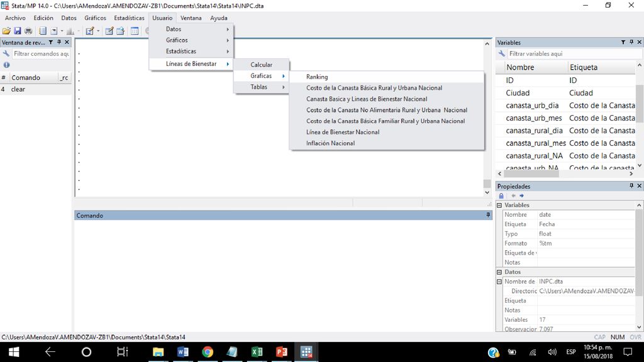Screen dimensions: 644x362
Task: Pin the Comando panel
Action: click(488, 215)
